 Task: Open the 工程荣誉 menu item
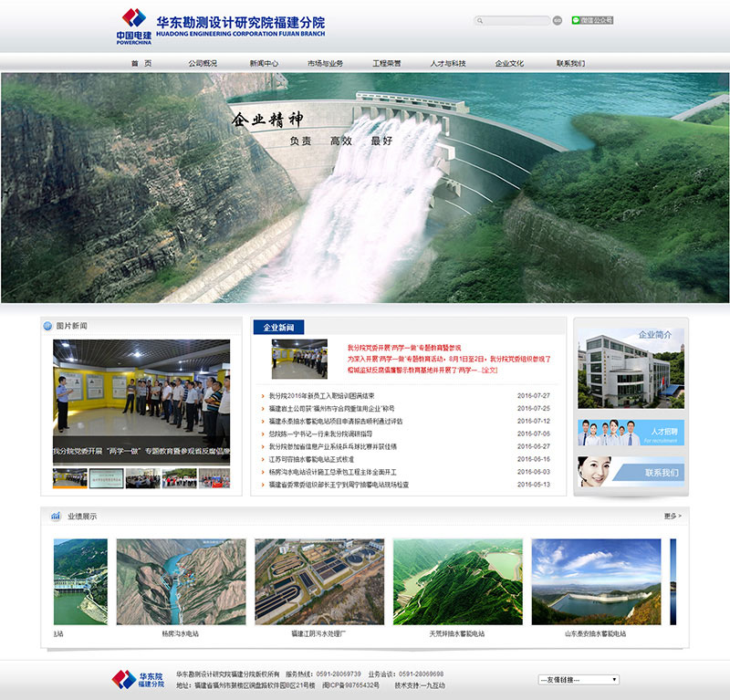pos(386,64)
